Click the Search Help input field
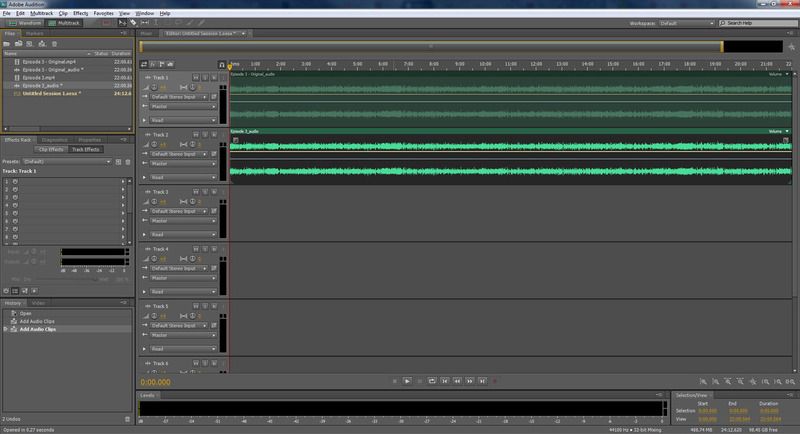 [758, 23]
